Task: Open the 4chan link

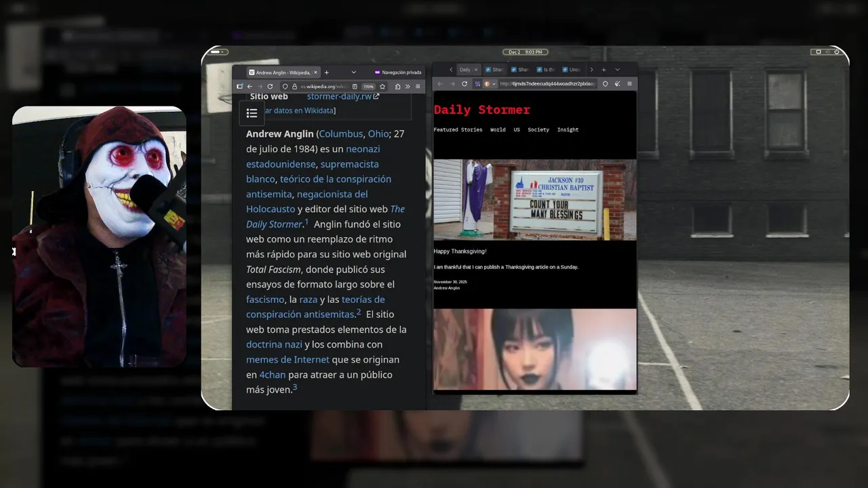Action: pyautogui.click(x=273, y=375)
